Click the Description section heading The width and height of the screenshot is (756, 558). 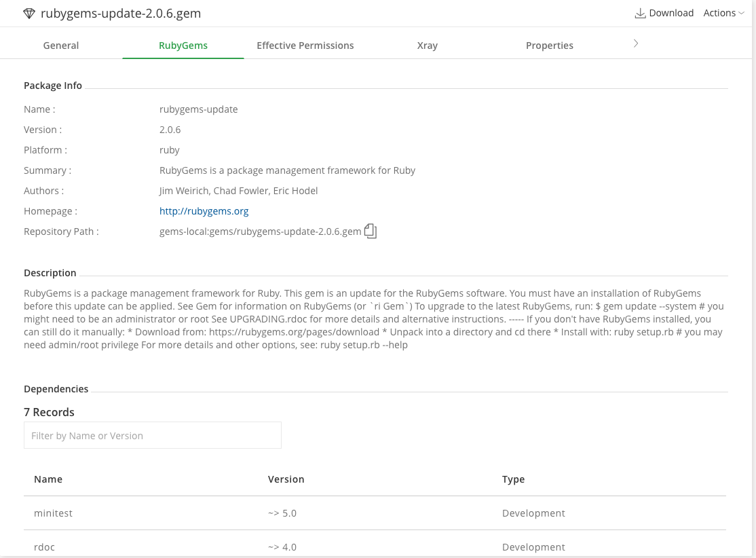(x=50, y=272)
